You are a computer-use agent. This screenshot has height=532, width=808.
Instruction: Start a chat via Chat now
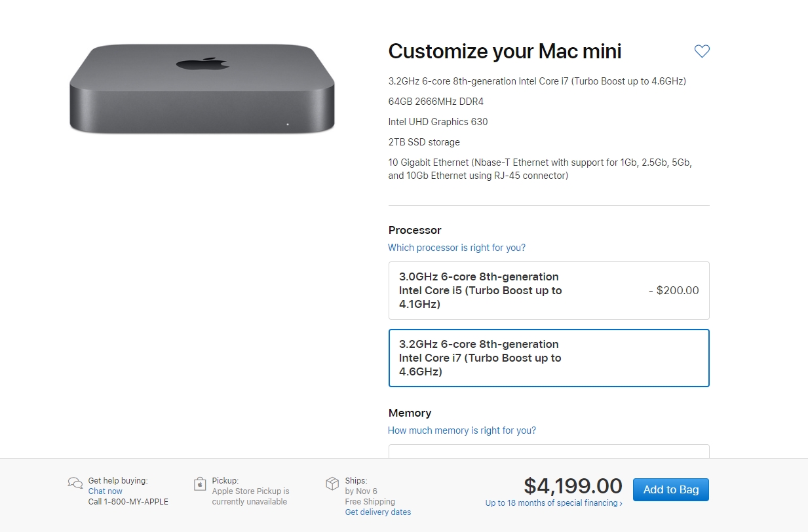[106, 491]
